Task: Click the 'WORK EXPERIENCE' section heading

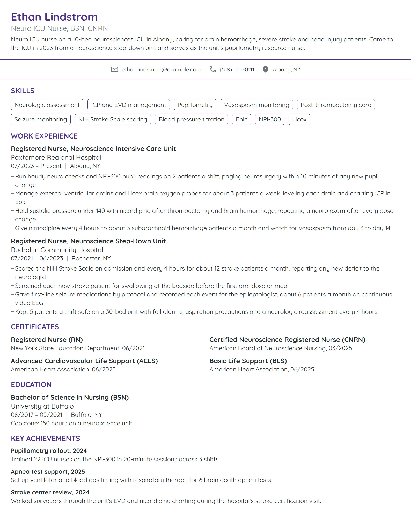Action: [44, 136]
